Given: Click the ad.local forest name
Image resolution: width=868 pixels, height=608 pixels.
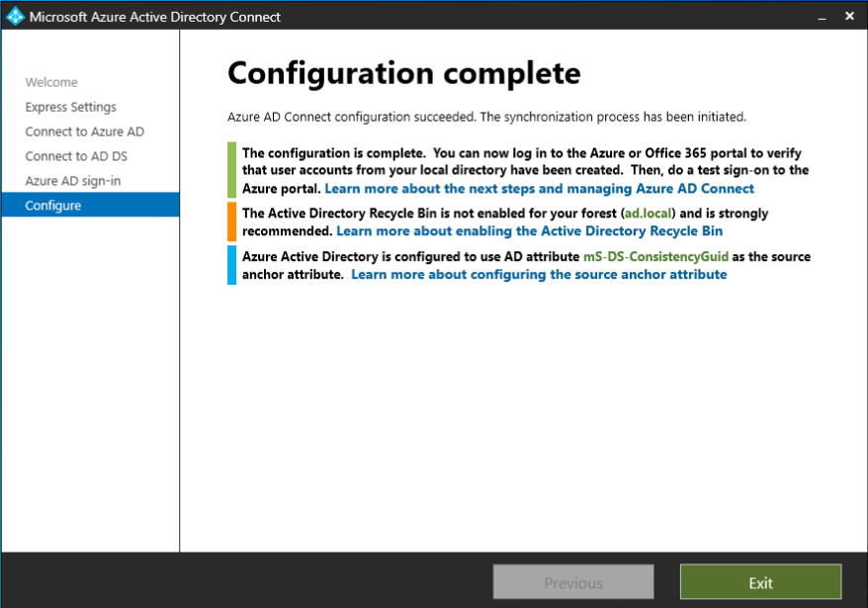Looking at the screenshot, I should 647,214.
